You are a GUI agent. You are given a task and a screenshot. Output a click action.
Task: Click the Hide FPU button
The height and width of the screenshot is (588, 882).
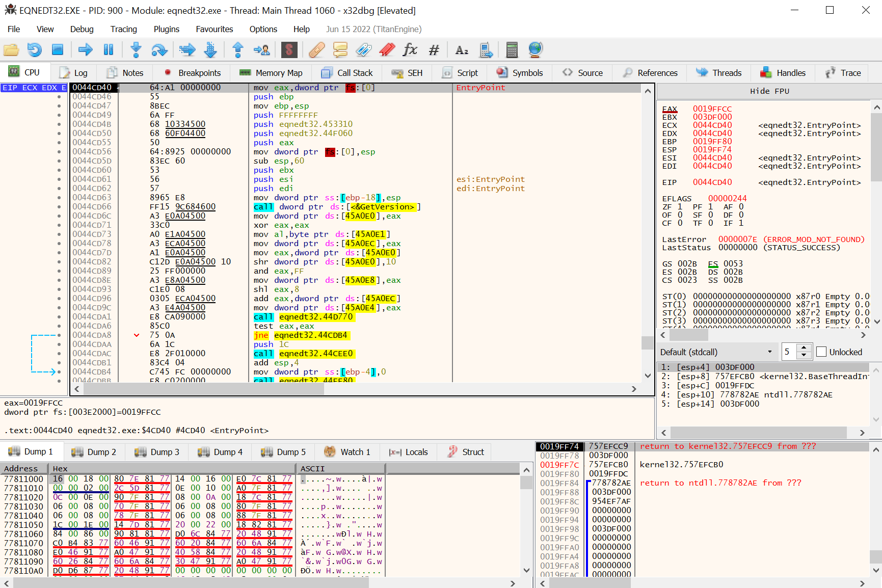point(769,91)
